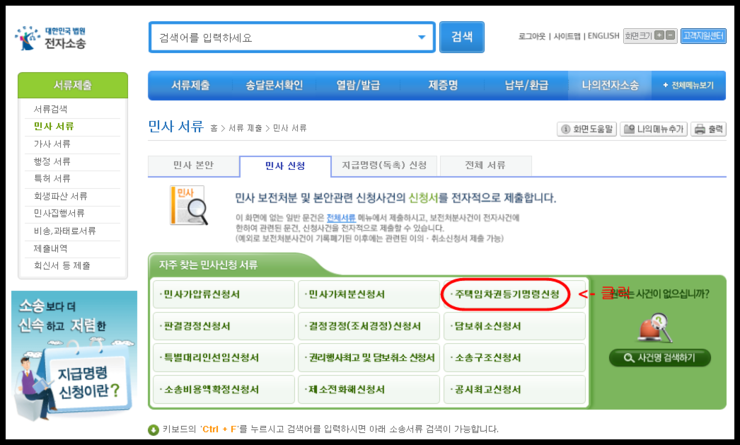
Task: Click the 출력 print button
Action: (x=708, y=129)
